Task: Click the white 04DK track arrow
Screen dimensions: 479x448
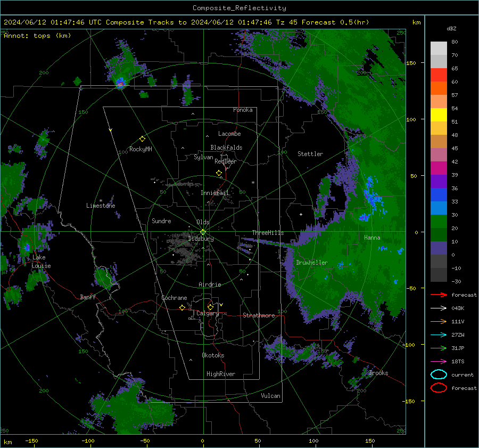Action: (439, 308)
